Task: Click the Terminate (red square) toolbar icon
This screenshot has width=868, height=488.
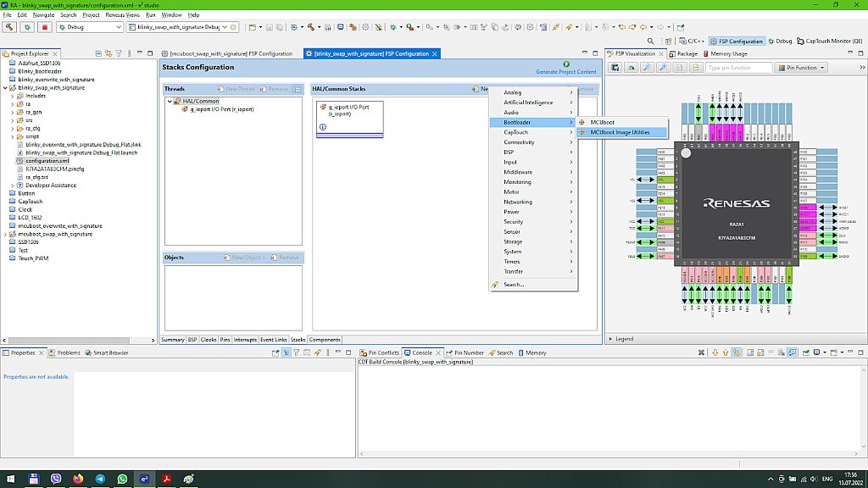Action: point(44,27)
